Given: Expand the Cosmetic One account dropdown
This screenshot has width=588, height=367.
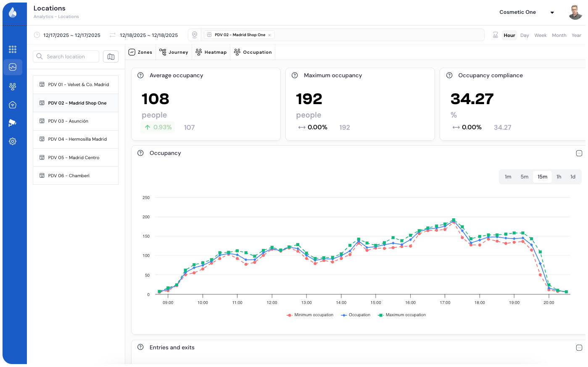Looking at the screenshot, I should click(x=552, y=13).
